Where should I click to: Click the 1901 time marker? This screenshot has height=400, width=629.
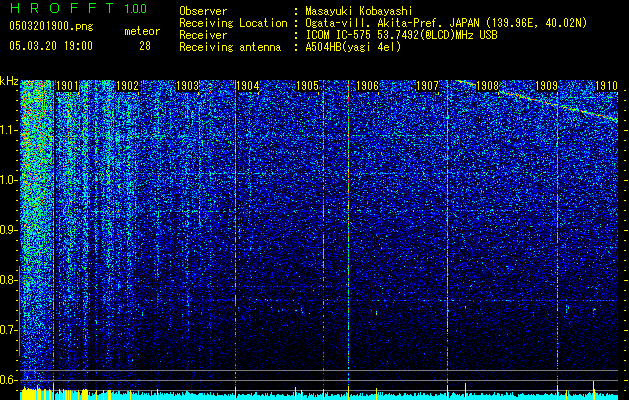click(x=67, y=86)
